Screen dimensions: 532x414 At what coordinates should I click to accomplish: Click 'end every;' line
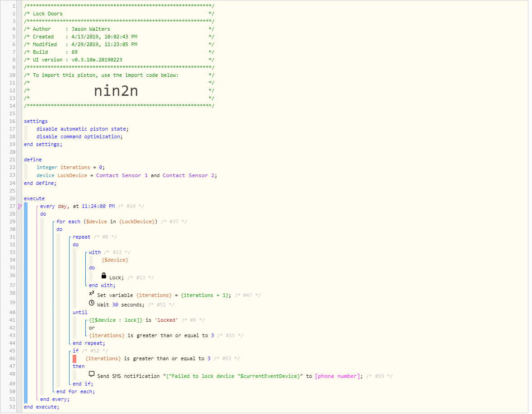pos(55,400)
